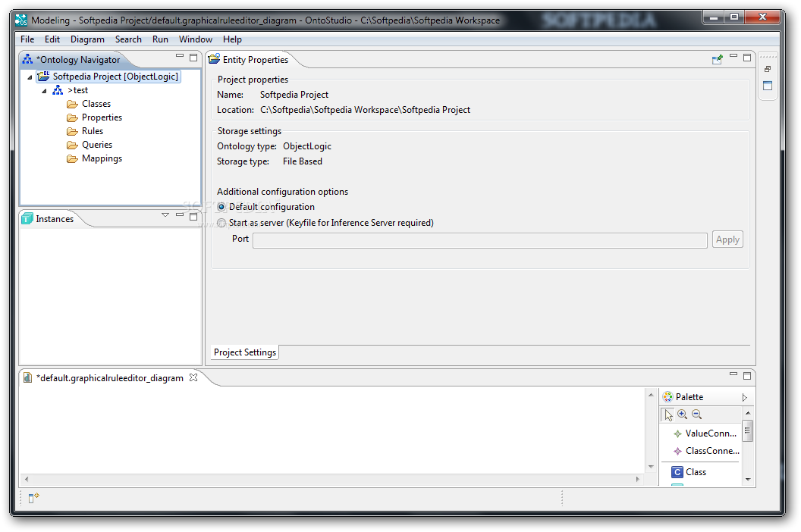Collapse the >test ontology node
The image size is (801, 532).
44,91
